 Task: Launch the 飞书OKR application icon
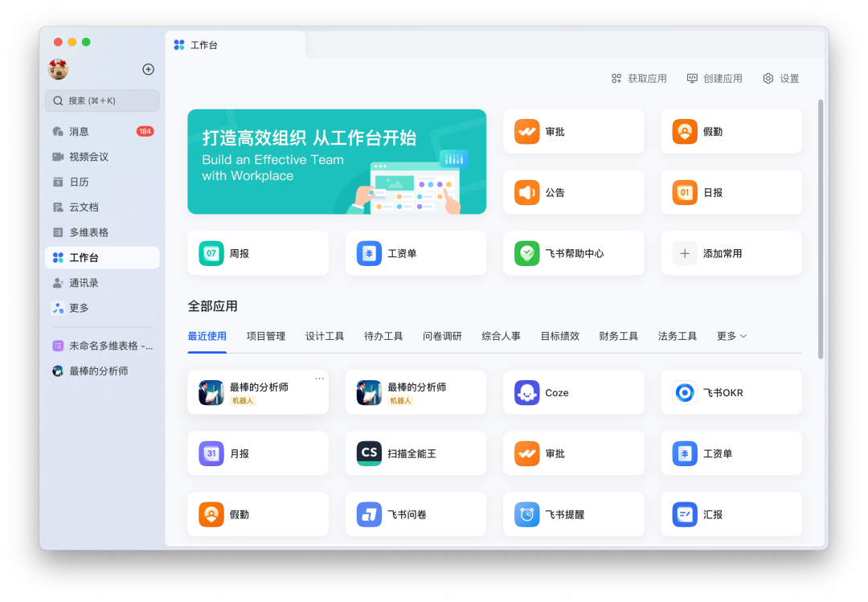685,393
